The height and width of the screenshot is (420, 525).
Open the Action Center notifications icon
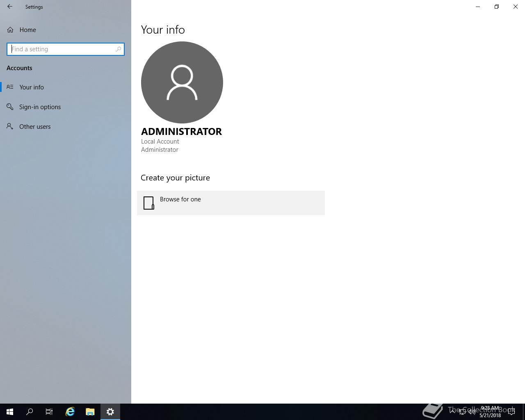click(511, 412)
